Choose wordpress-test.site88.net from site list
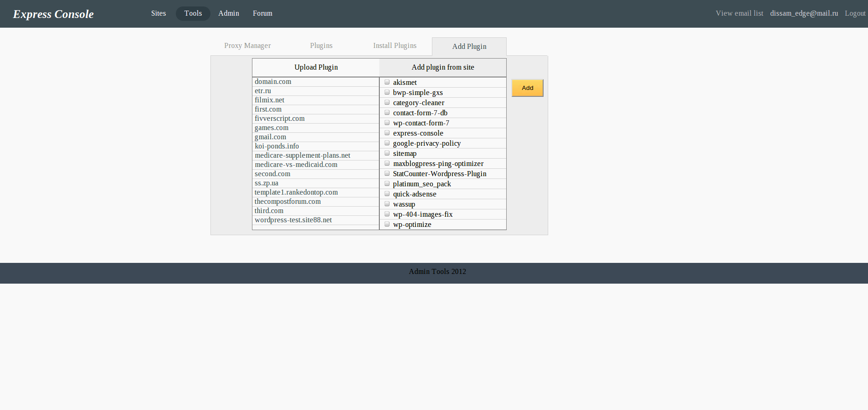Viewport: 868px width, 410px height. pyautogui.click(x=293, y=220)
